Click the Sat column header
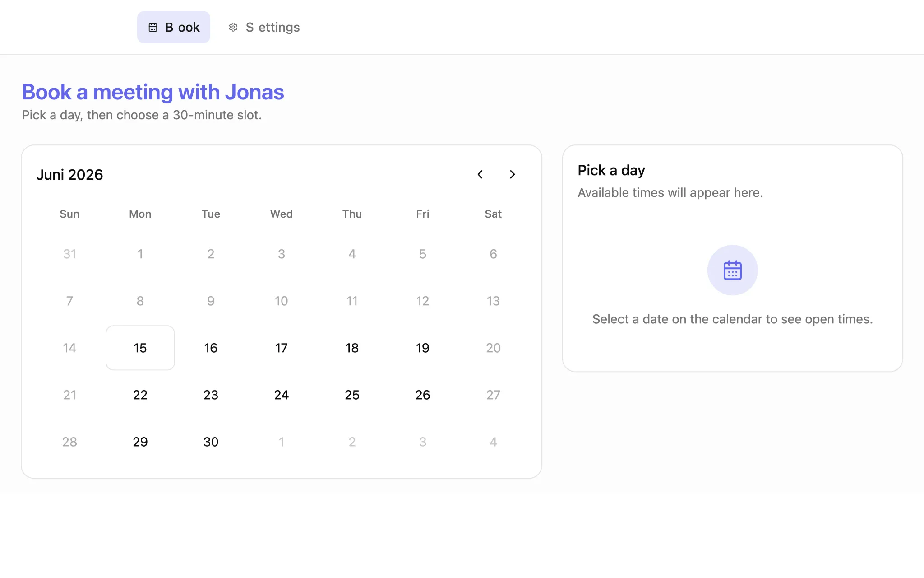The width and height of the screenshot is (924, 578). click(x=493, y=214)
